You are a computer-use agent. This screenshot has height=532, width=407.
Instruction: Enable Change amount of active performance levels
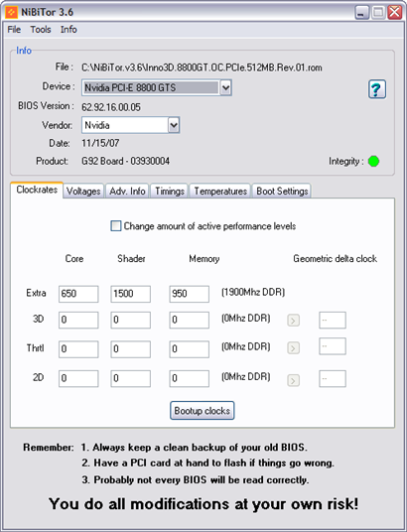tap(116, 226)
